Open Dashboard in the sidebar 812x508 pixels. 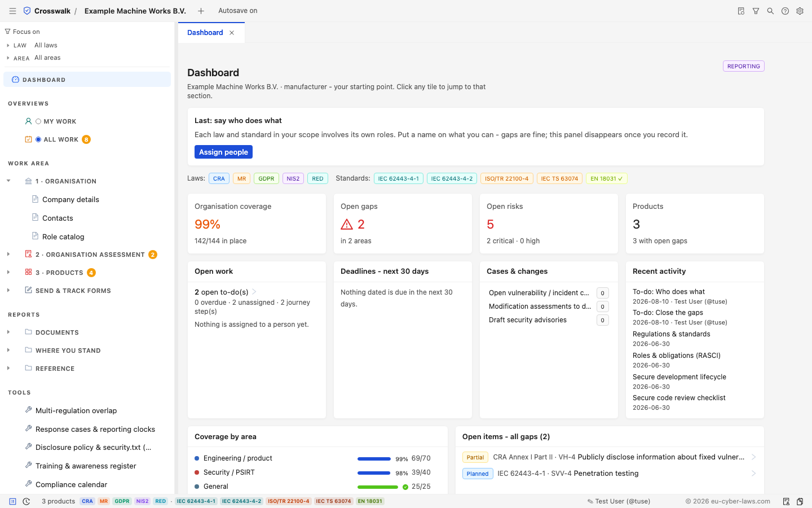87,80
